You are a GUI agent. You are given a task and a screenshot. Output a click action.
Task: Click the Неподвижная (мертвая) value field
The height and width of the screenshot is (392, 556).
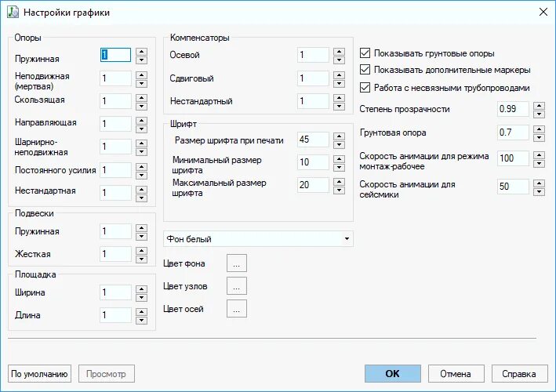(x=115, y=78)
